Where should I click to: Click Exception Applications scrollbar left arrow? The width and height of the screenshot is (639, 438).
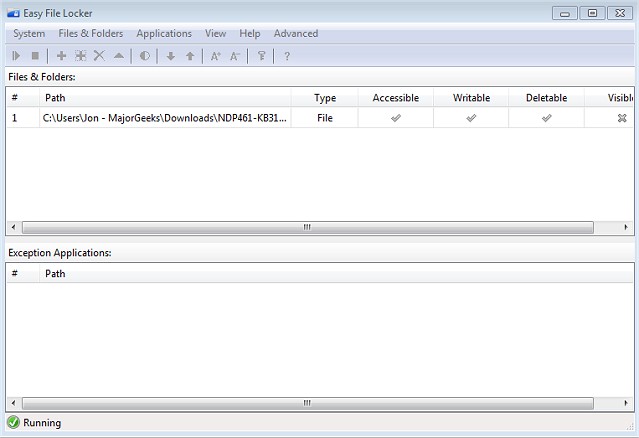click(x=13, y=403)
